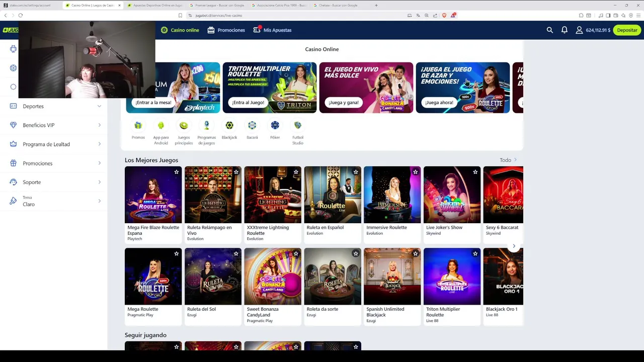Screen dimensions: 644x362
Task: Open the Bacará category icon
Action: tap(252, 125)
